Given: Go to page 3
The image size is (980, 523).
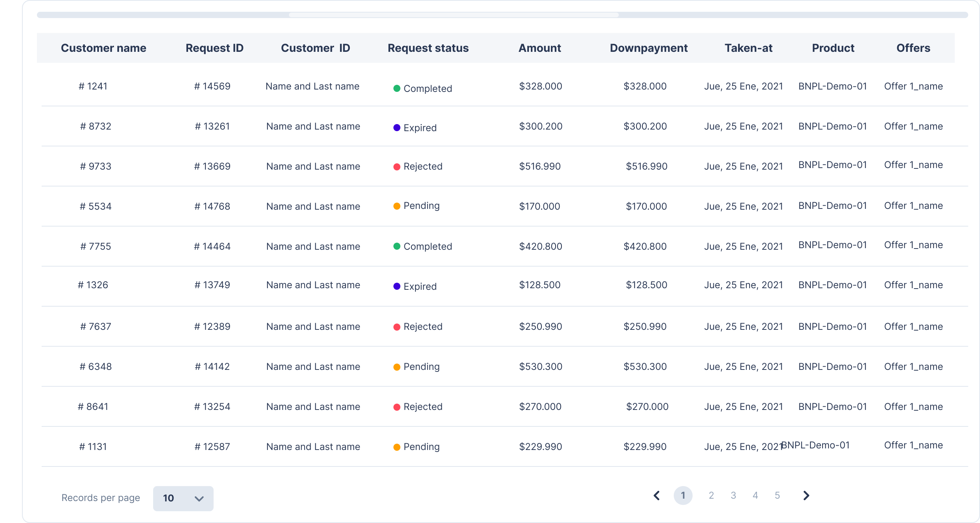Looking at the screenshot, I should (733, 496).
